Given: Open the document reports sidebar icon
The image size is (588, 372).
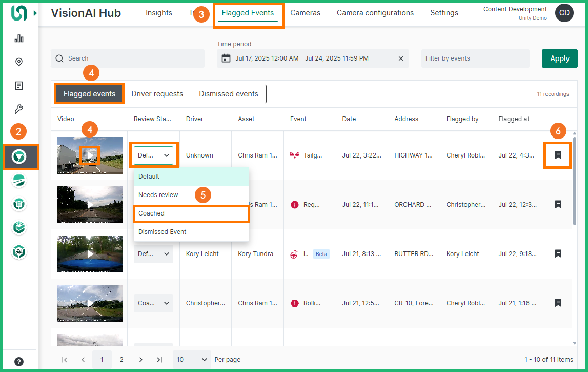Looking at the screenshot, I should pyautogui.click(x=19, y=86).
